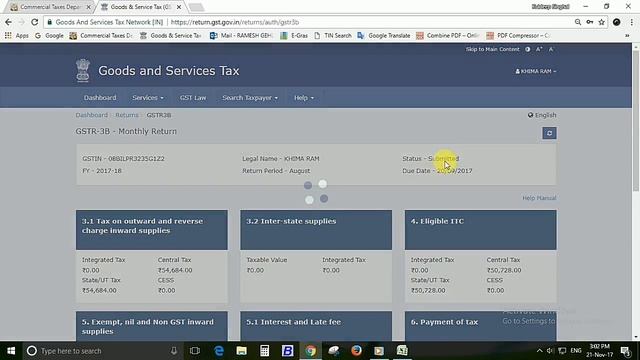Expand the Services dropdown menu

(x=148, y=98)
